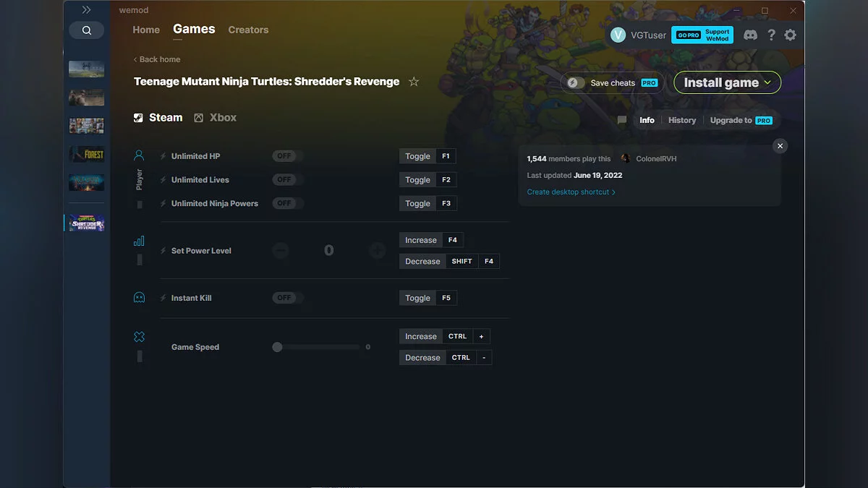Click the F2 hotkey box
The image size is (868, 488).
pyautogui.click(x=446, y=180)
